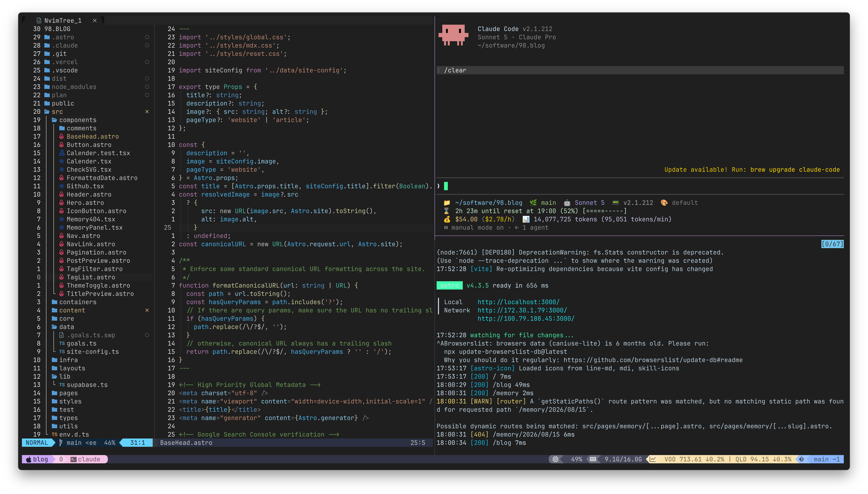This screenshot has height=494, width=868.
Task: Switch to the claude tmux window
Action: coord(85,459)
